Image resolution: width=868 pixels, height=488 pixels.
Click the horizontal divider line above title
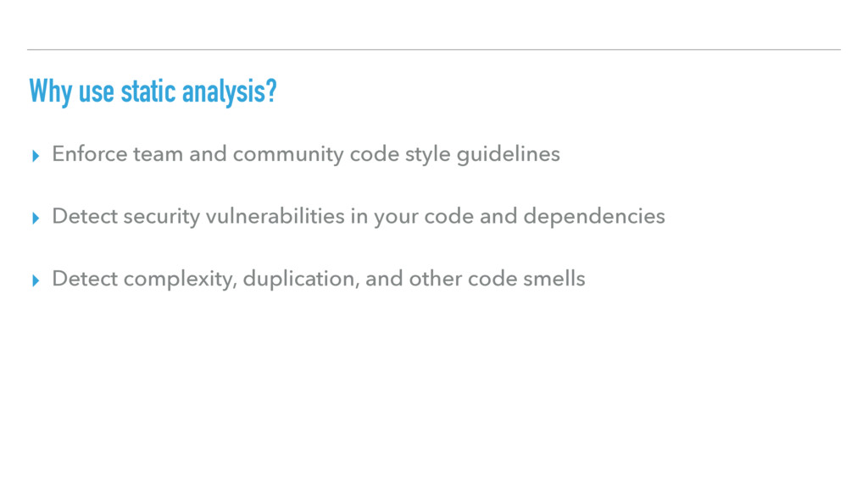click(x=434, y=49)
